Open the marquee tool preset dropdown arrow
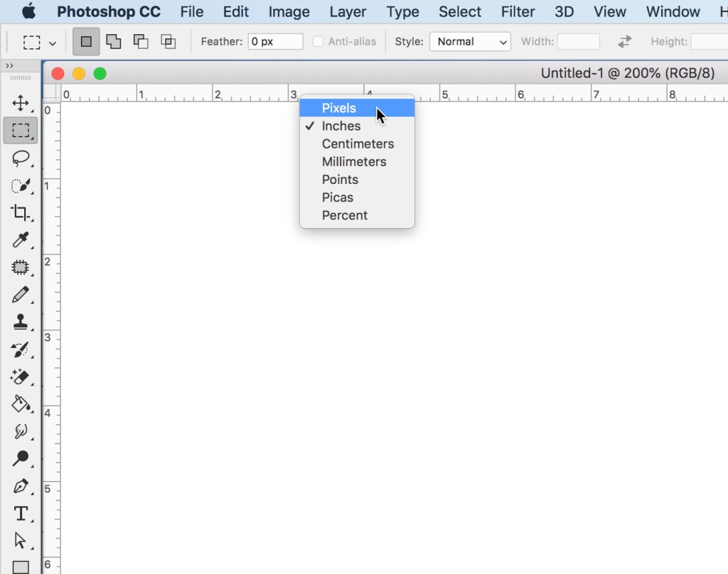 (x=51, y=41)
